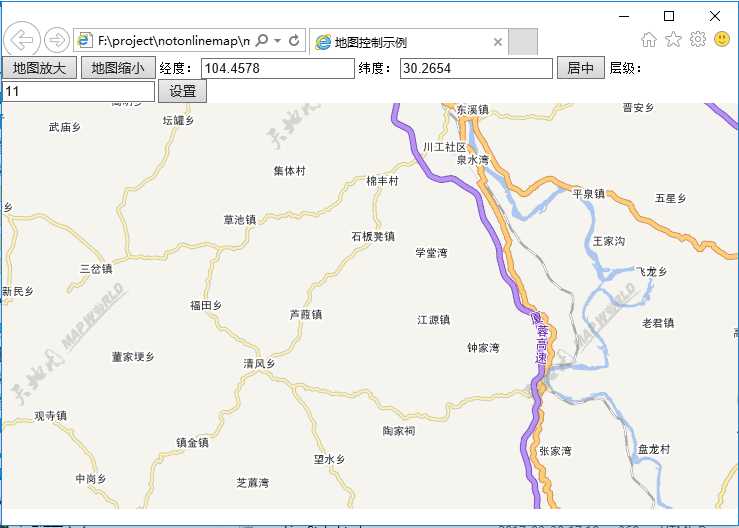Click 东溪镇 label on the map

472,110
